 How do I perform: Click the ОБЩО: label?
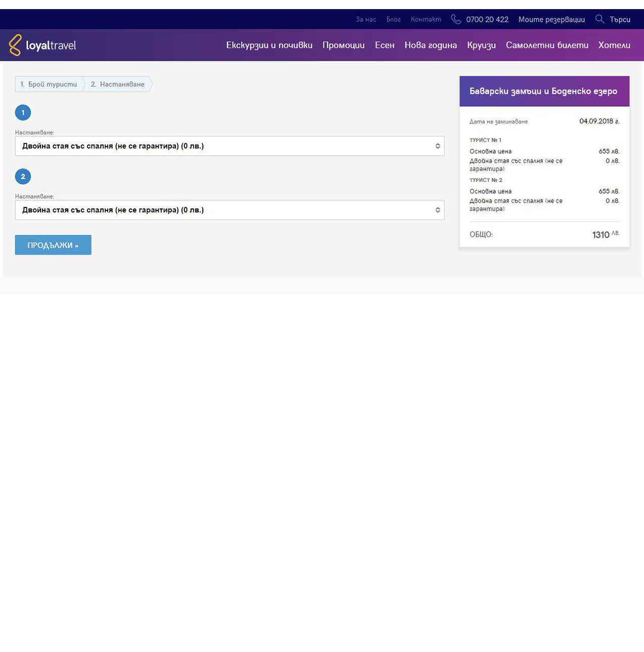[x=481, y=234]
